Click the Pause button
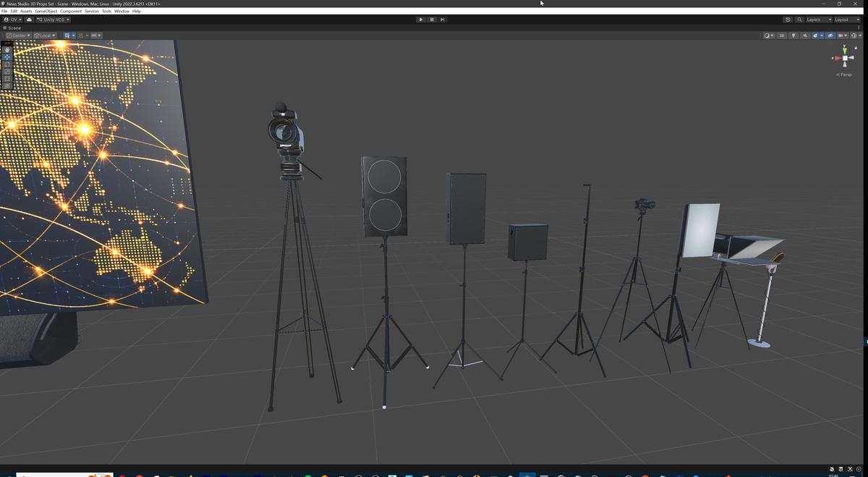This screenshot has height=477, width=868. click(432, 20)
